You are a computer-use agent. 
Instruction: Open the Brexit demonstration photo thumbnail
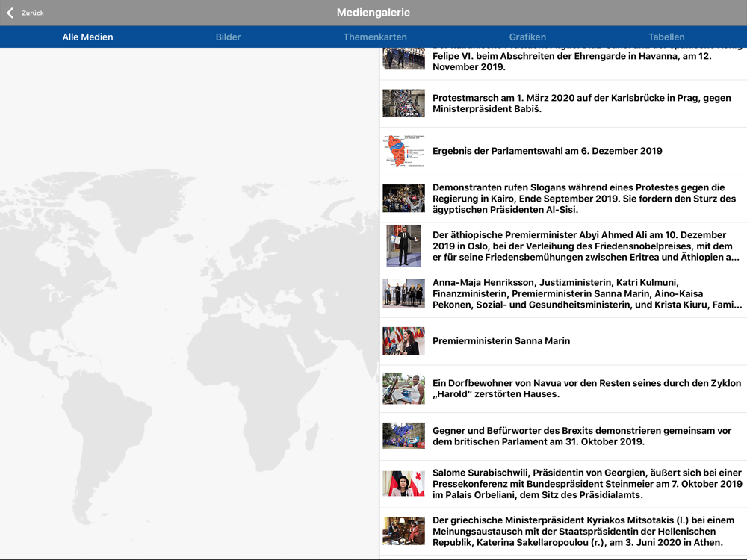tap(403, 436)
